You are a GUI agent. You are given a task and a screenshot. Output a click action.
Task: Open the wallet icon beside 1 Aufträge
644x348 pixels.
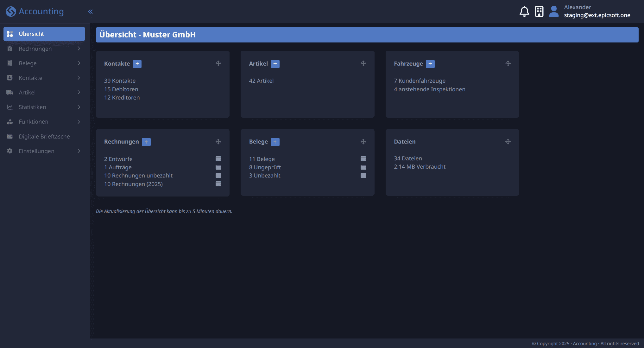(218, 167)
